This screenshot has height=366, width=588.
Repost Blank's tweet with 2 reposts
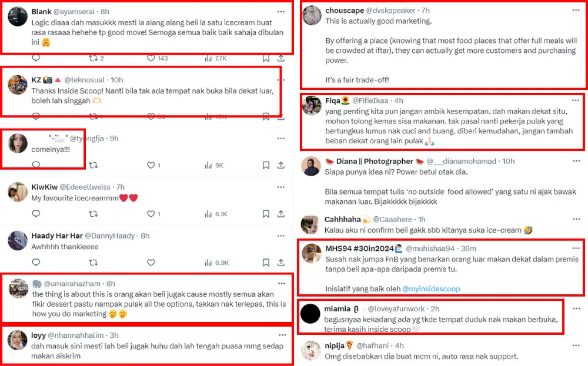93,58
